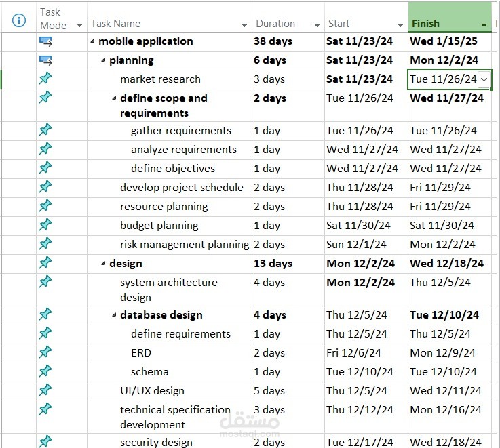Select the Sun 12/1/24 start cell
The image size is (500, 448).
366,245
